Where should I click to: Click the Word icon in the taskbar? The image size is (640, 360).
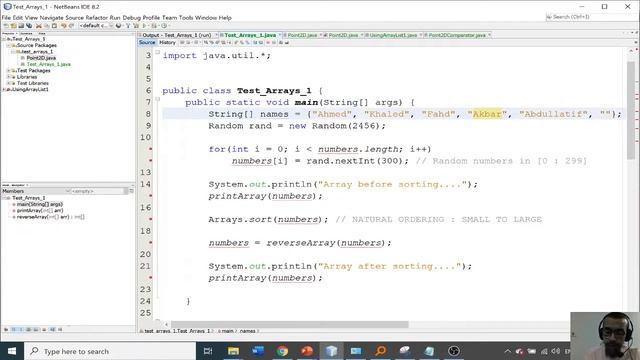258,351
